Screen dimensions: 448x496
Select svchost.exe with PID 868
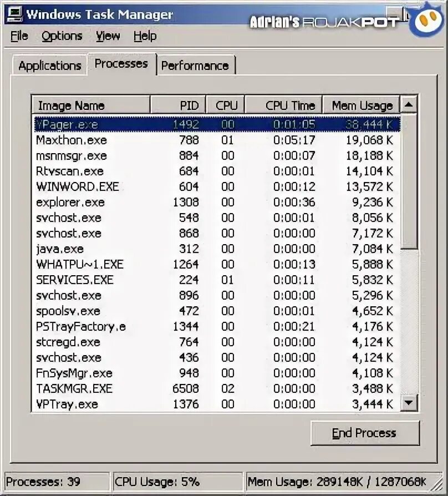pos(216,233)
